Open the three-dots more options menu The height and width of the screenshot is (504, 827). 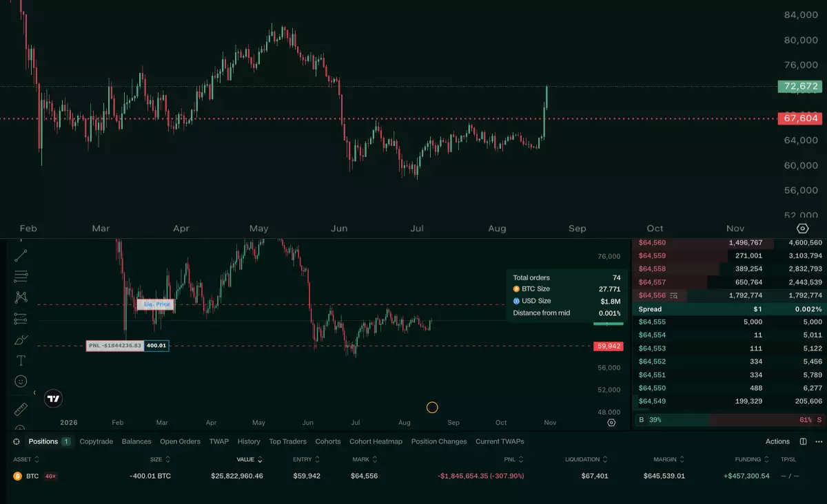819,441
